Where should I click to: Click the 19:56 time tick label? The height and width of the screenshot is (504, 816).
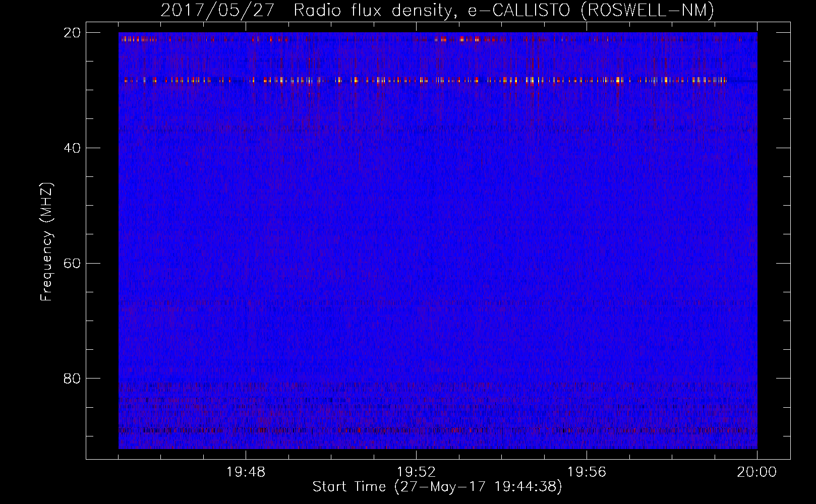click(587, 472)
